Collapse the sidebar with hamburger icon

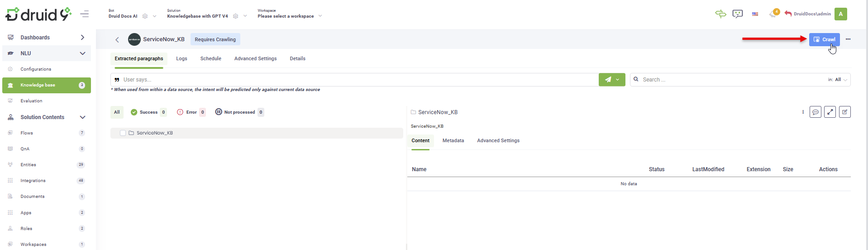(x=85, y=14)
